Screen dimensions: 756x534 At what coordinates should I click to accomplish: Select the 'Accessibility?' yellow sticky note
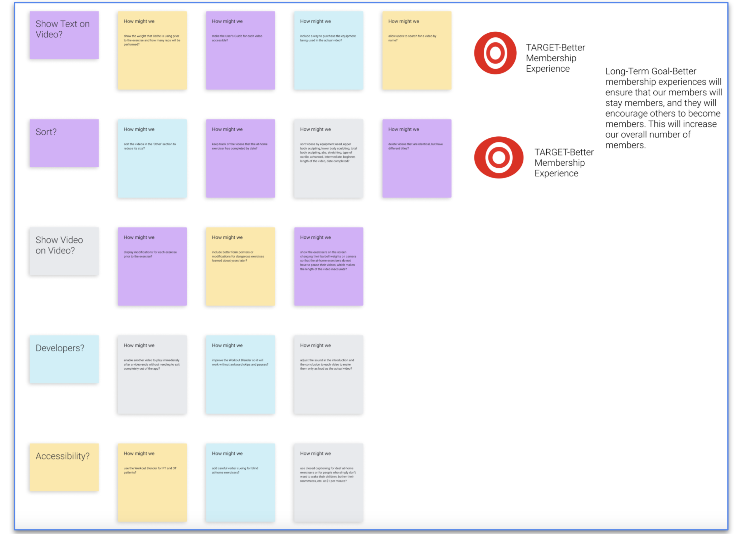coord(64,467)
